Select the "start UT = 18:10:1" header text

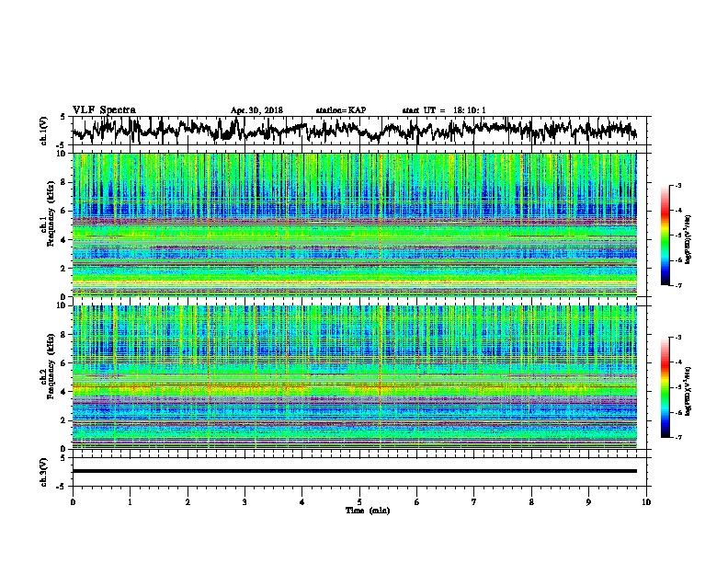[444, 110]
